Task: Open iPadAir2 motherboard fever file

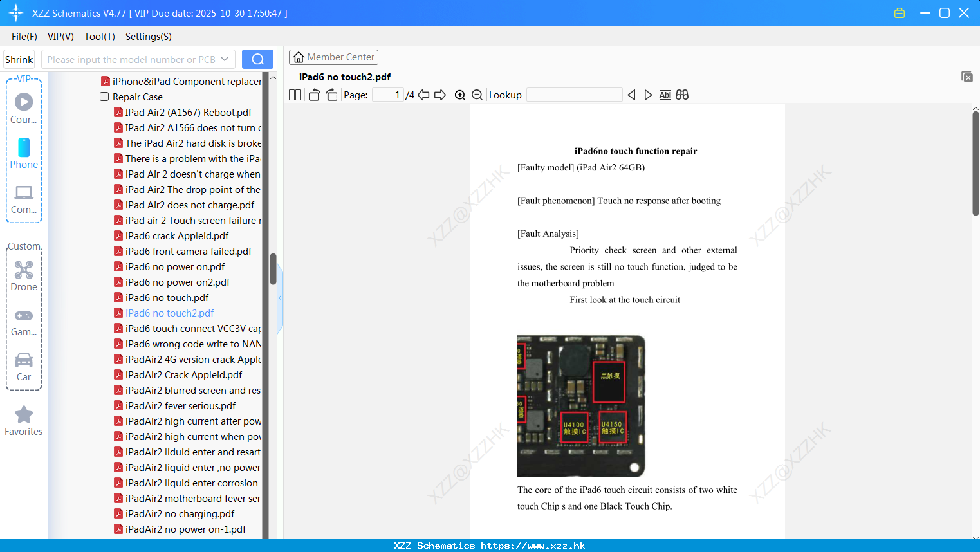Action: (188, 499)
